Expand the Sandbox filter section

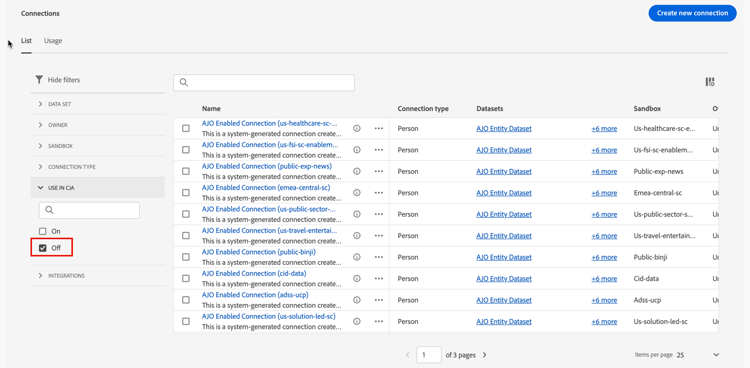[x=98, y=146]
